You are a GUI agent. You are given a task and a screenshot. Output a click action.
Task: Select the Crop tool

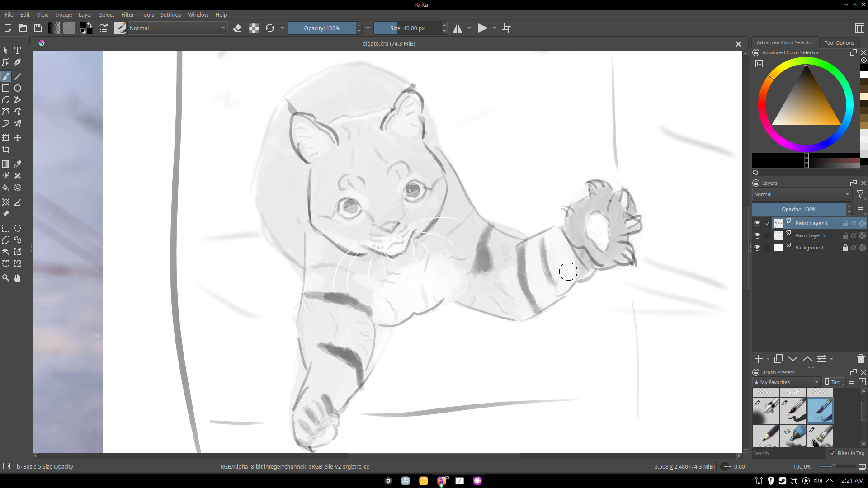click(x=6, y=150)
